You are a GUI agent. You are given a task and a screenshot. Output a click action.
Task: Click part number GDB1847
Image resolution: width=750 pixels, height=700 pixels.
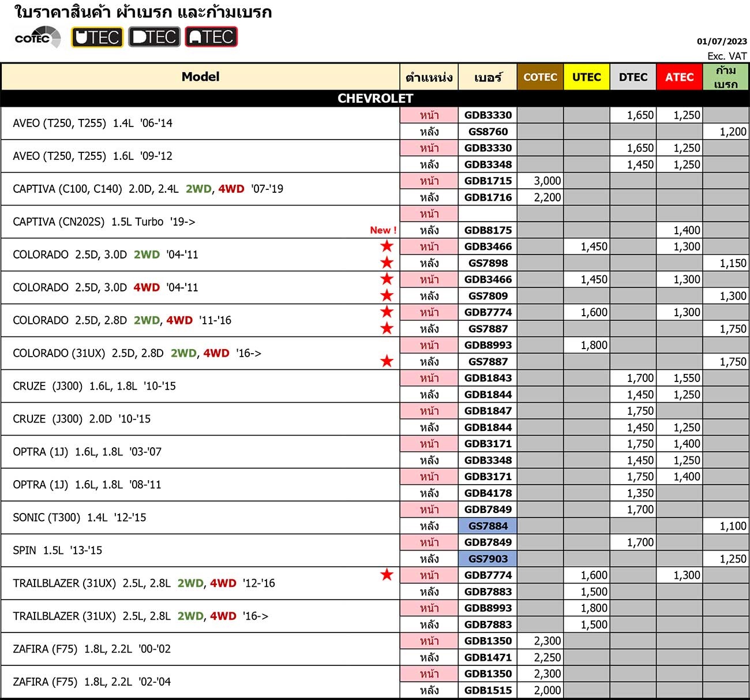click(x=488, y=411)
